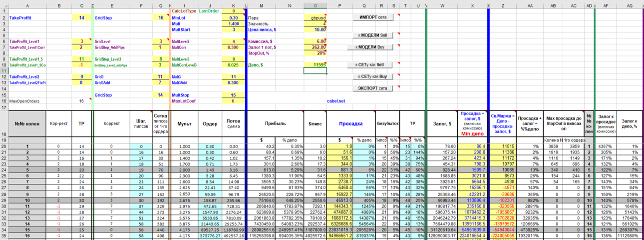Select the StopOut 20% value cell
Image resolution: width=644 pixels, height=240 pixels.
315,53
